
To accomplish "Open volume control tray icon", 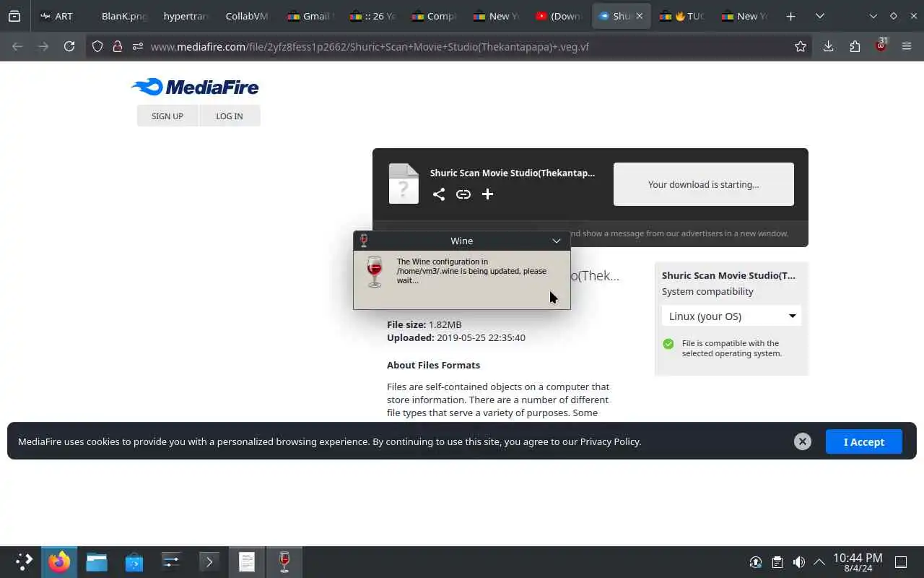I will 798,562.
